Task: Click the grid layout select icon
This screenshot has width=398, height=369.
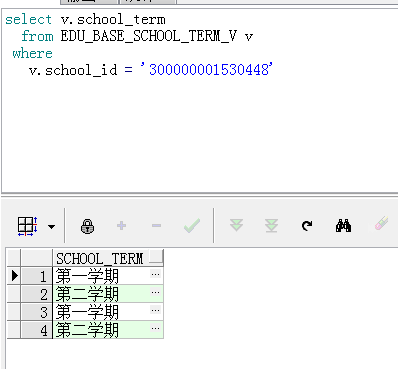Action: [x=27, y=226]
